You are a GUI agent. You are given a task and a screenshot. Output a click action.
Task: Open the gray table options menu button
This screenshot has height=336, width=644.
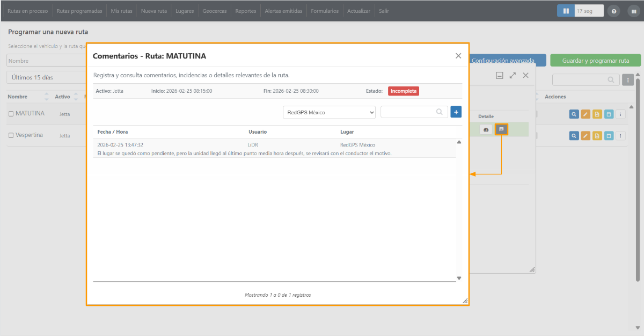point(628,80)
